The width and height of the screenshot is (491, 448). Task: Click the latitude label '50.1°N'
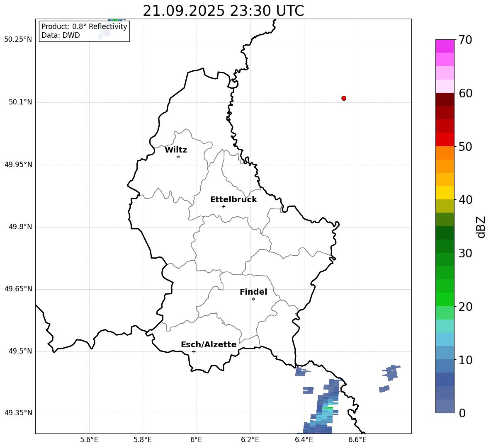pos(20,102)
